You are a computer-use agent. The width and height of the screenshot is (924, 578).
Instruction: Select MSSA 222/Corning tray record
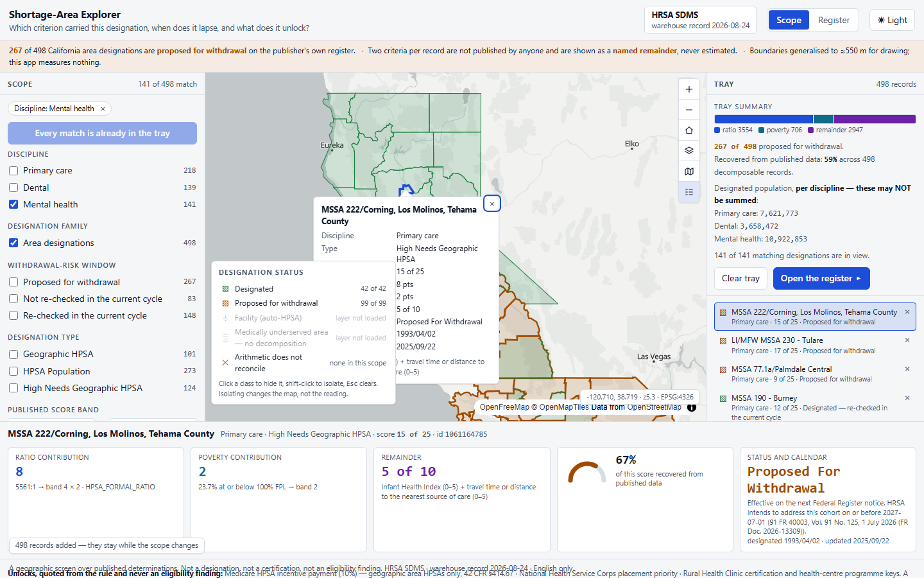(x=814, y=317)
